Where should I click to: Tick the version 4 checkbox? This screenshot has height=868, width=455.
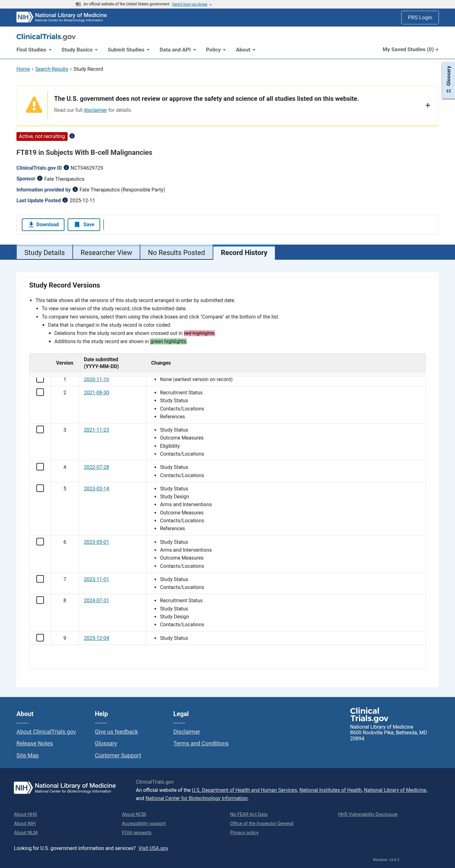click(40, 467)
